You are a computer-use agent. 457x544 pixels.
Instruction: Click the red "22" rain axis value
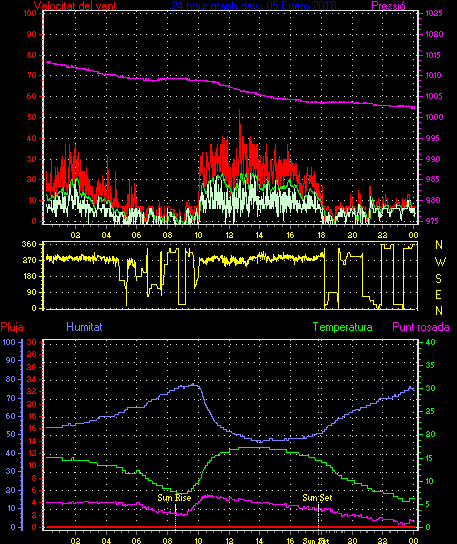(x=32, y=391)
